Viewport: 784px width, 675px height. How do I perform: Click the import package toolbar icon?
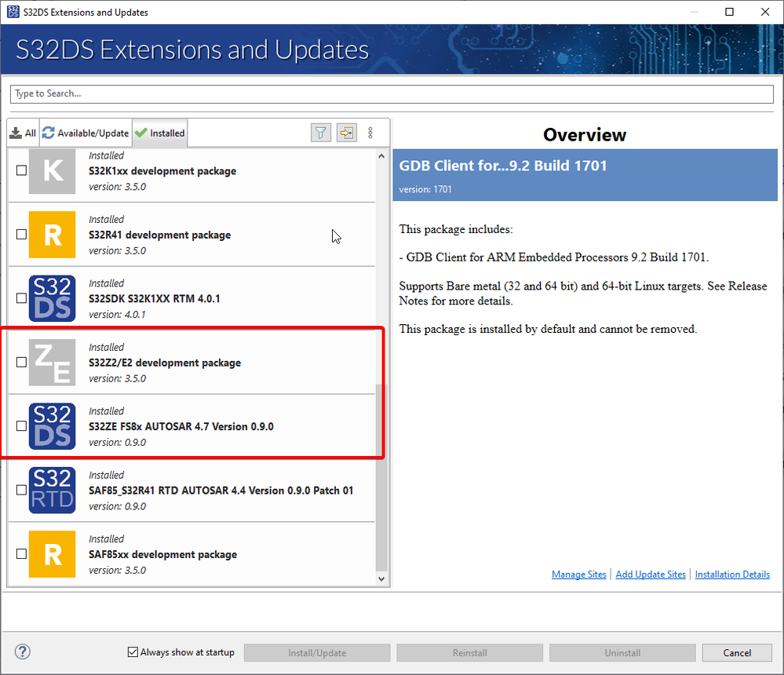click(347, 133)
